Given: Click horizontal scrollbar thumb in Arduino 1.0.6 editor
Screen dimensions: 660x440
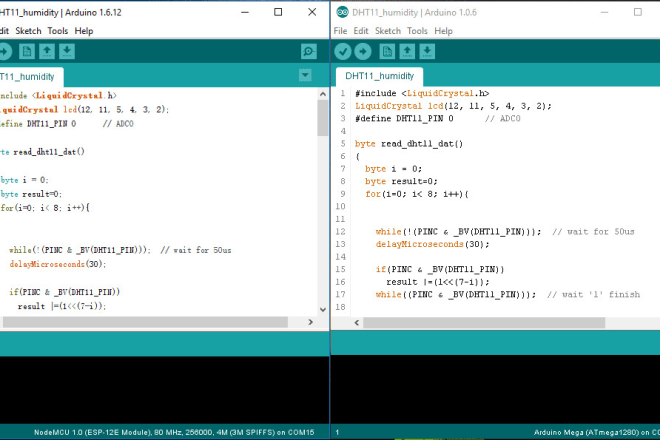Looking at the screenshot, I should pos(484,323).
